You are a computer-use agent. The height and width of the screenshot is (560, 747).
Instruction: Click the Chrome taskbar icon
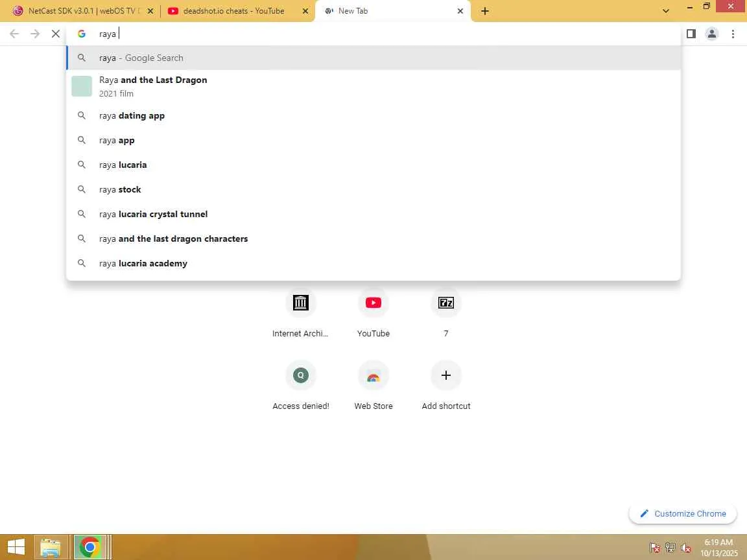[x=89, y=547]
